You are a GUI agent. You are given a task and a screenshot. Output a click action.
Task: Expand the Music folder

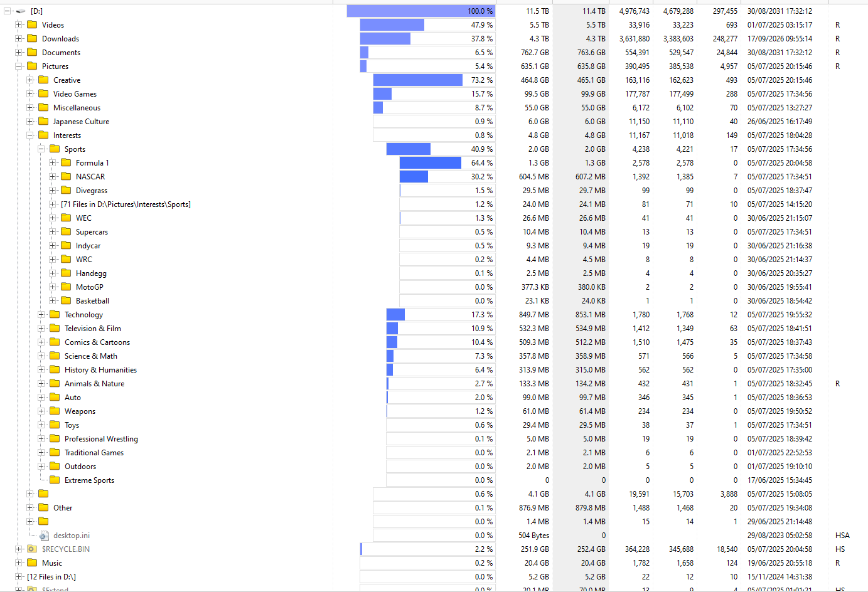tap(19, 563)
